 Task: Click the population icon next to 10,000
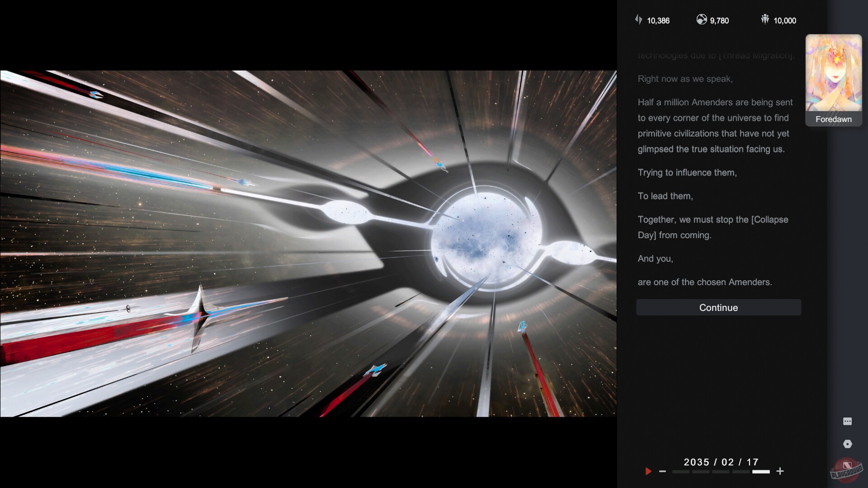point(764,19)
